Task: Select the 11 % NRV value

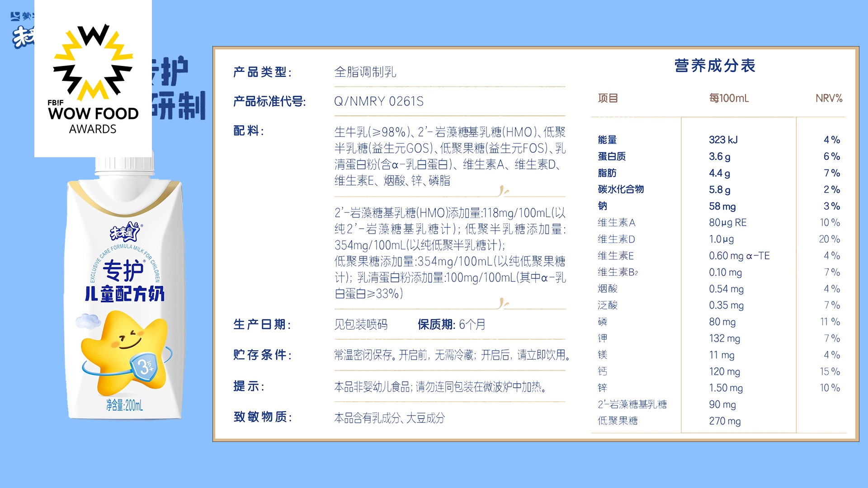Action: [830, 322]
